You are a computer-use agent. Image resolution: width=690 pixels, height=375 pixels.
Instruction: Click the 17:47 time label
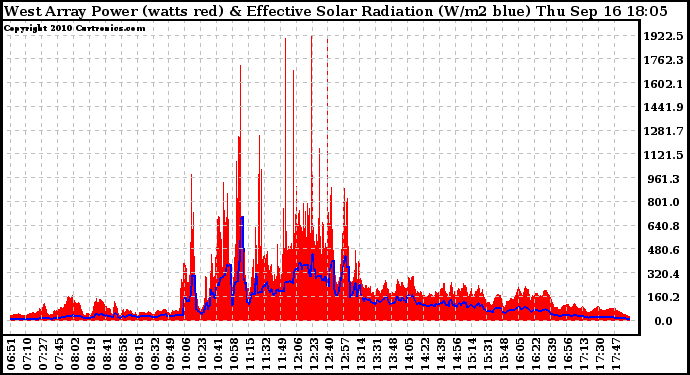coord(616,354)
